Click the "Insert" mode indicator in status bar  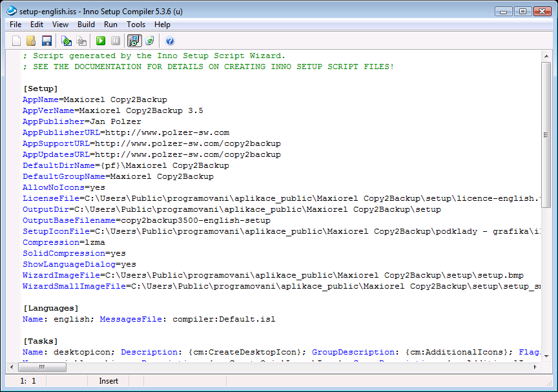point(108,381)
